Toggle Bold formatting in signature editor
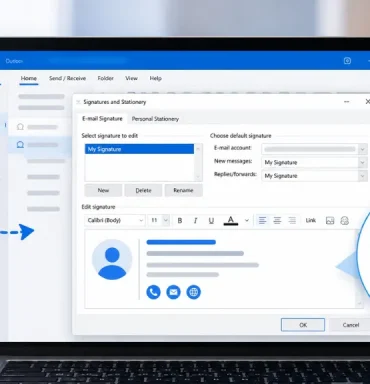370x384 pixels. pos(180,220)
